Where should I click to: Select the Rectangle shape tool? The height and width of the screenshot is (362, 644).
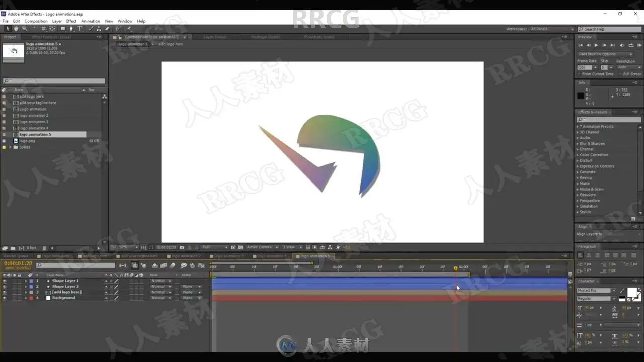point(63,29)
